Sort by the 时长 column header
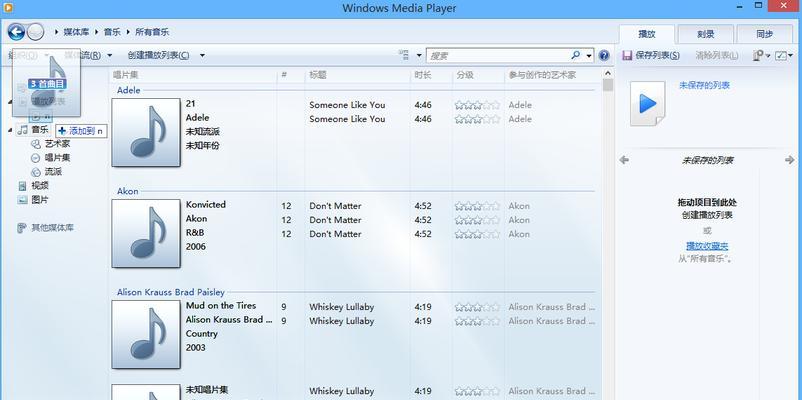This screenshot has width=802, height=400. [x=423, y=75]
